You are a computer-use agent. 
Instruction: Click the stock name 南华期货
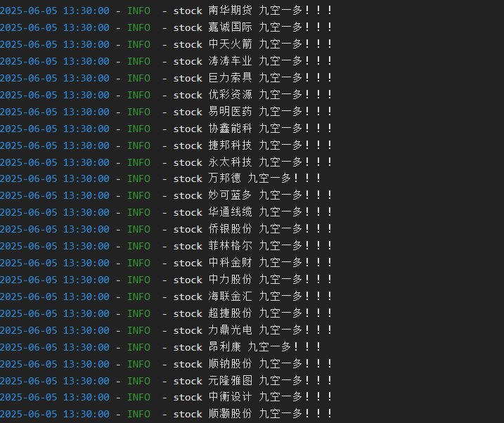(x=230, y=11)
